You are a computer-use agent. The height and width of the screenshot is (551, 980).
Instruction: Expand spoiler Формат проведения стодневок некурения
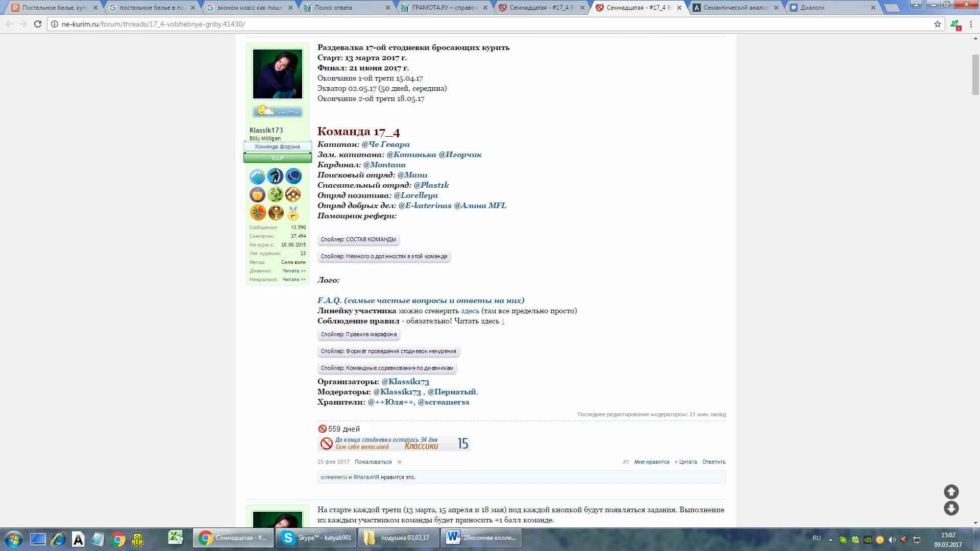pyautogui.click(x=388, y=352)
